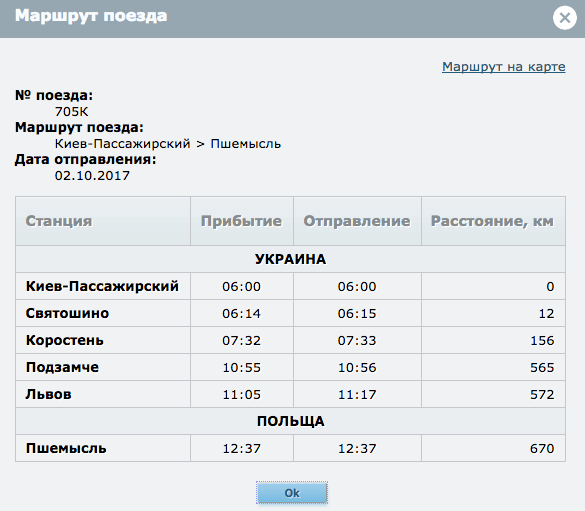The height and width of the screenshot is (511, 585).
Task: Click the Отправление column header
Action: (x=357, y=221)
